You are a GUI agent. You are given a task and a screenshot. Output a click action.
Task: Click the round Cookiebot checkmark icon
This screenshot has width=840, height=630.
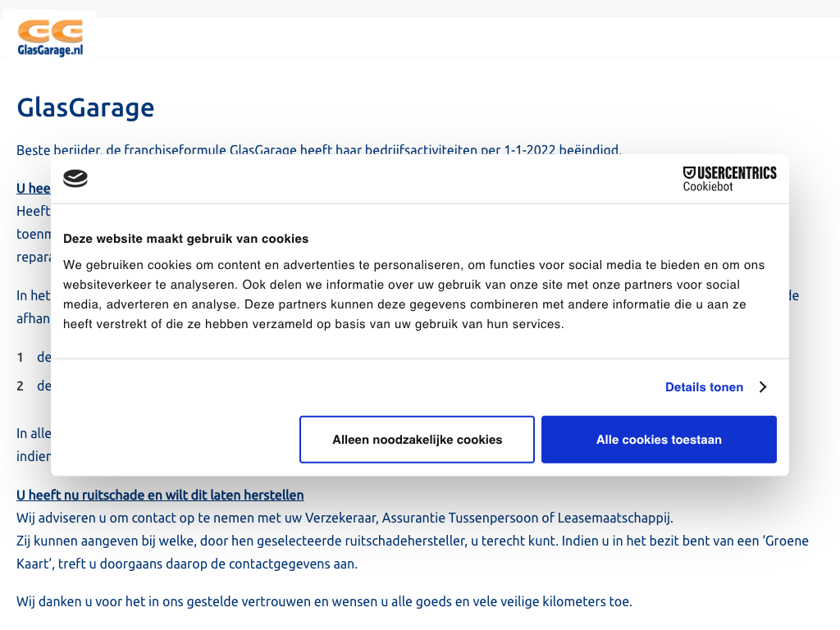coord(75,178)
